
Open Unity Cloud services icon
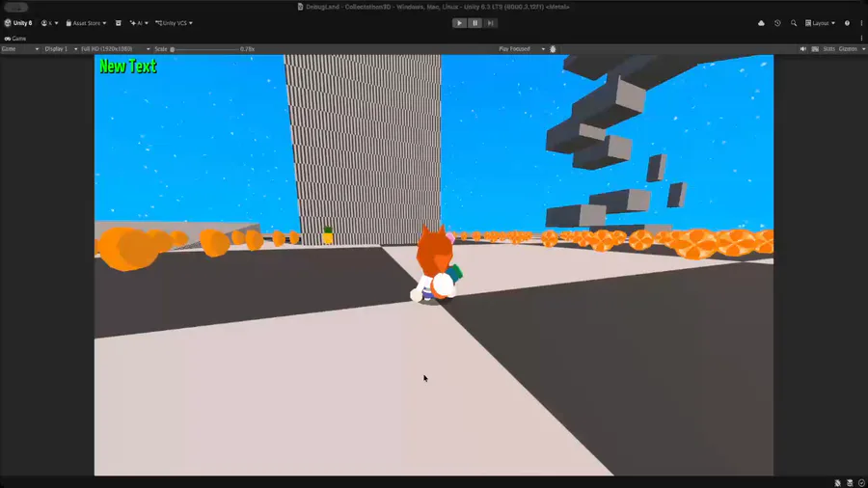[761, 23]
